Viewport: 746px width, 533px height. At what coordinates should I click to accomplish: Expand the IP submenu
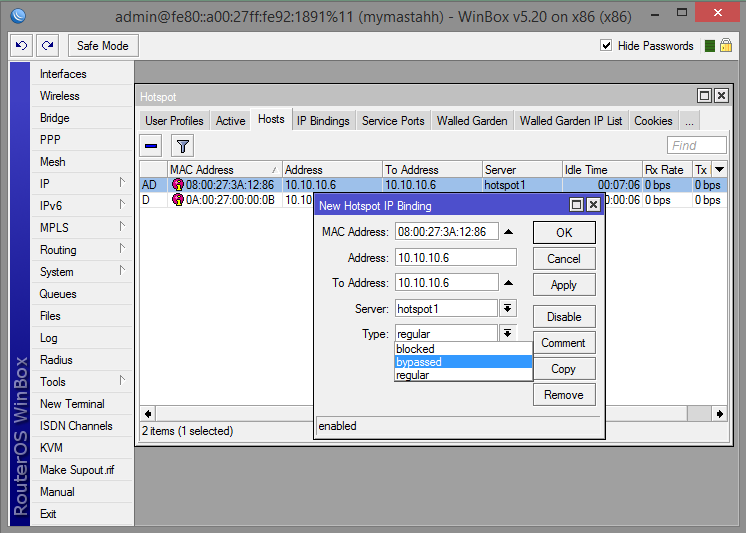pyautogui.click(x=122, y=183)
